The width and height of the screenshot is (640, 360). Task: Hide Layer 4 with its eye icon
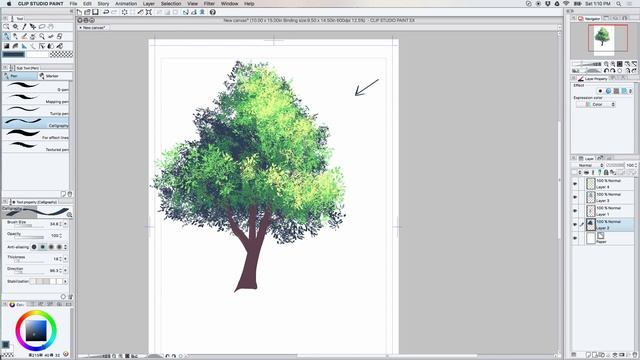575,184
